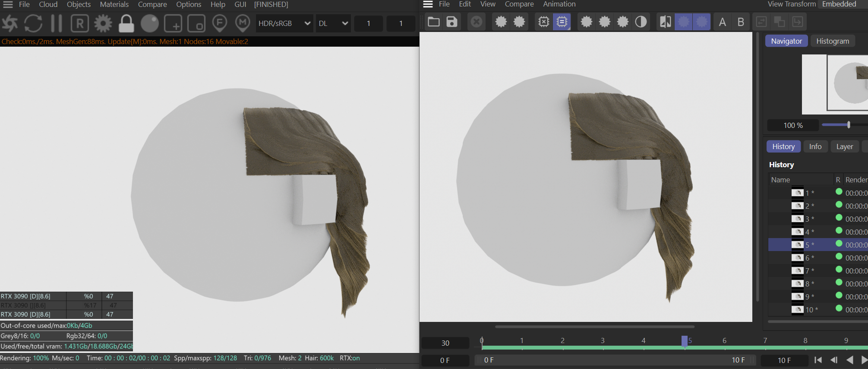Open the Live Viewer Compare menu
Image resolution: width=868 pixels, height=369 pixels.
[x=152, y=4]
